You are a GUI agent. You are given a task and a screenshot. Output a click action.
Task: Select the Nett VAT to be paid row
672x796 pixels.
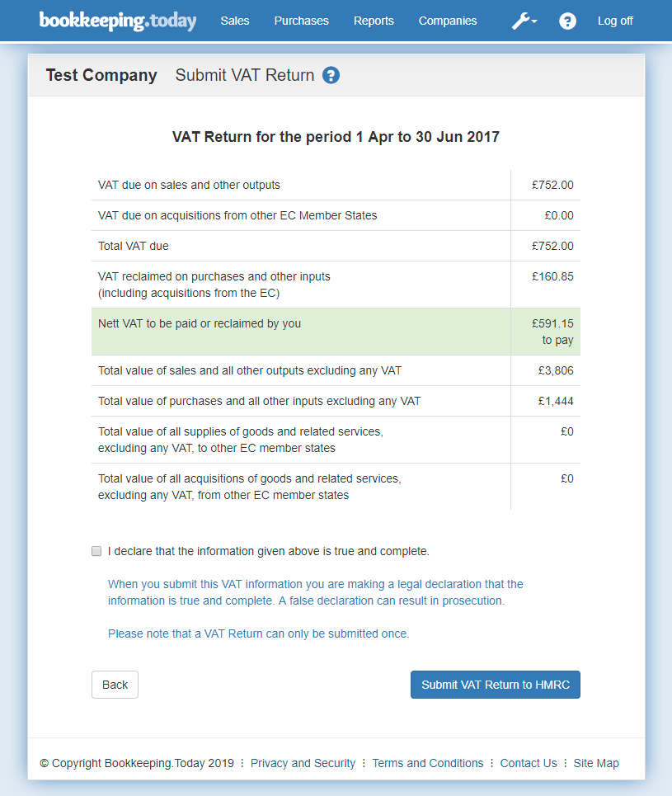(x=336, y=332)
